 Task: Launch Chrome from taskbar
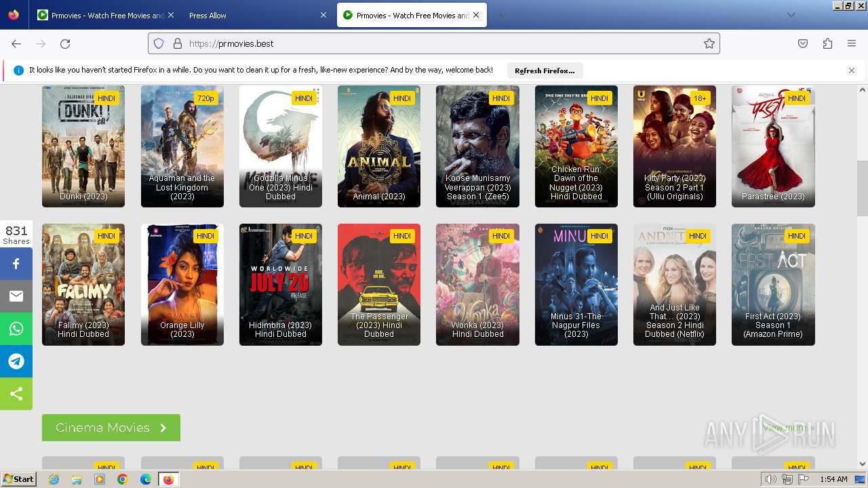coord(123,479)
